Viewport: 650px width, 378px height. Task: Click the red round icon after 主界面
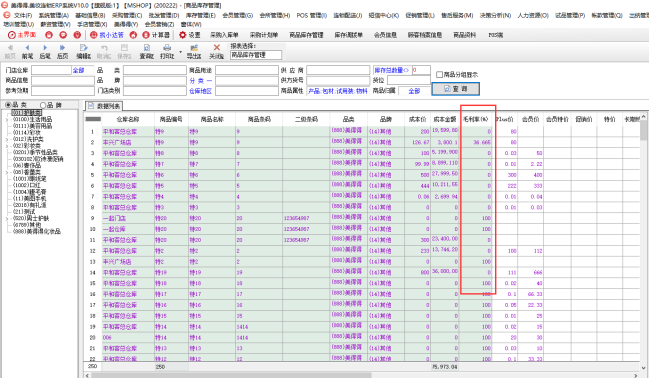pos(49,35)
